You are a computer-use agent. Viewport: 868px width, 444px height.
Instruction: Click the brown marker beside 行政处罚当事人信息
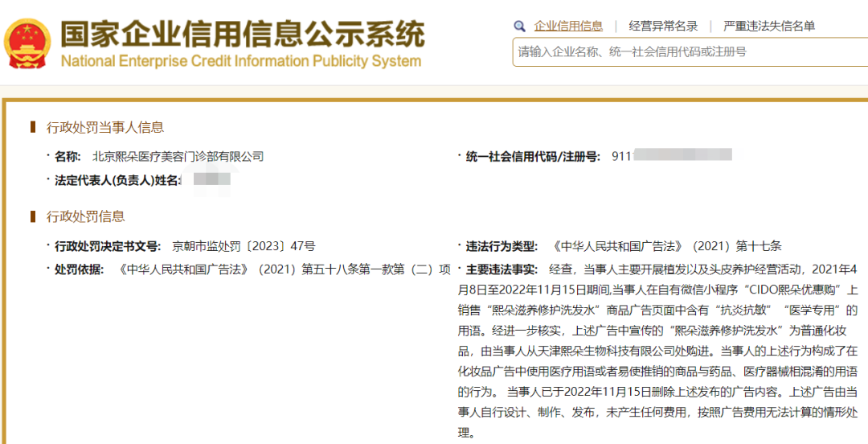coord(33,127)
